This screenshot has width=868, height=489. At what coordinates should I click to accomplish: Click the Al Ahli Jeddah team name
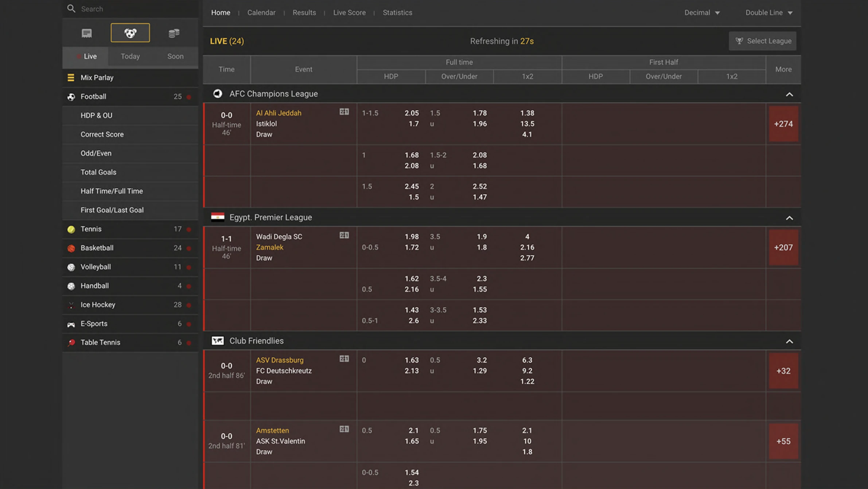tap(279, 113)
